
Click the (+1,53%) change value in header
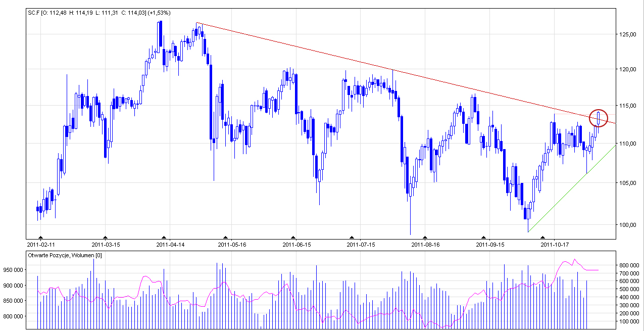click(159, 13)
